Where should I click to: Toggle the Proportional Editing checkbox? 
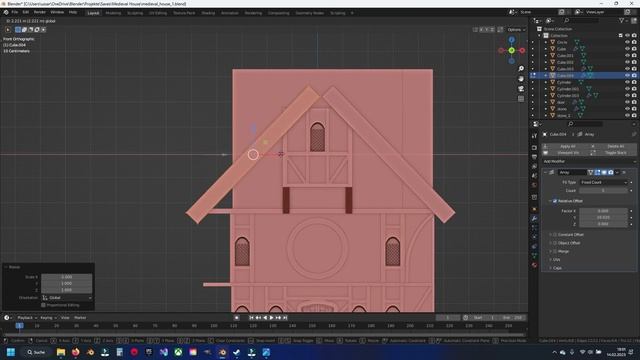[43, 305]
